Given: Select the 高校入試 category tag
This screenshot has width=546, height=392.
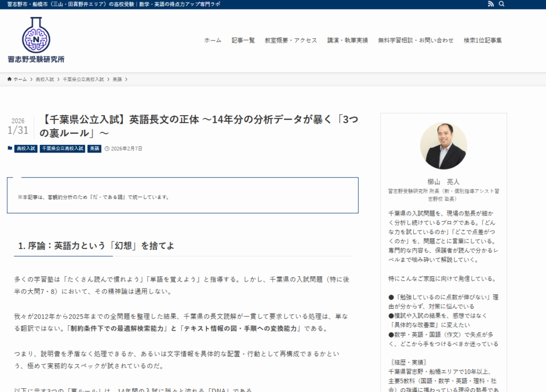Looking at the screenshot, I should pyautogui.click(x=26, y=149).
